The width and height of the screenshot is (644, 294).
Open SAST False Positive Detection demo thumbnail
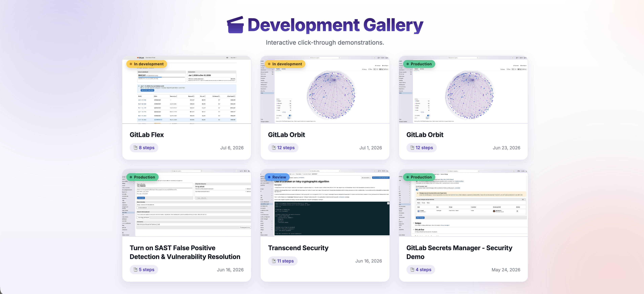point(187,203)
